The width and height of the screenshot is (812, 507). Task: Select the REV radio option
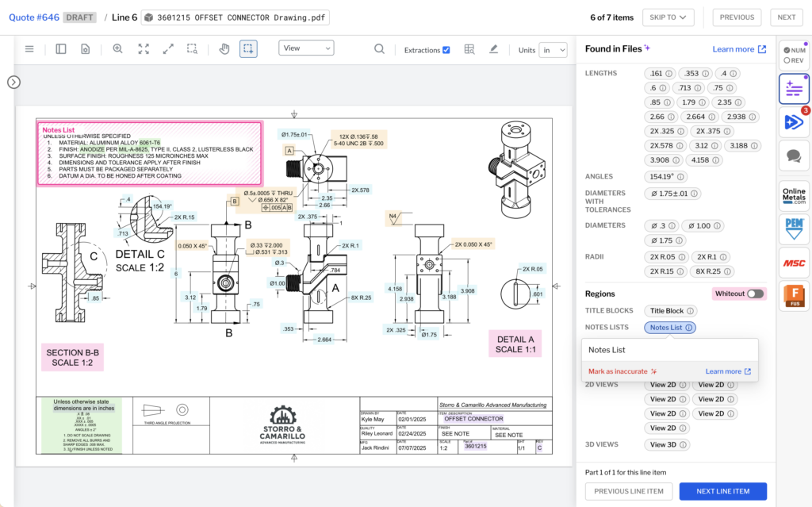tap(787, 60)
